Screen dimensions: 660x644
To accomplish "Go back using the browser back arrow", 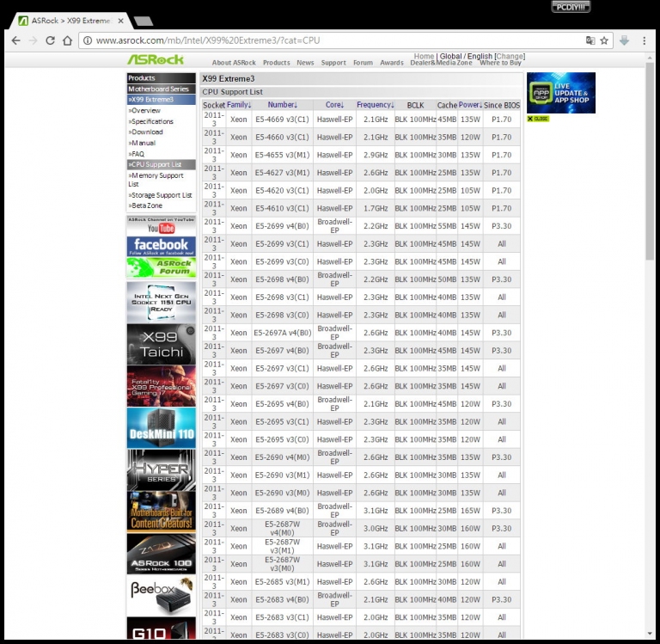I will (x=16, y=40).
